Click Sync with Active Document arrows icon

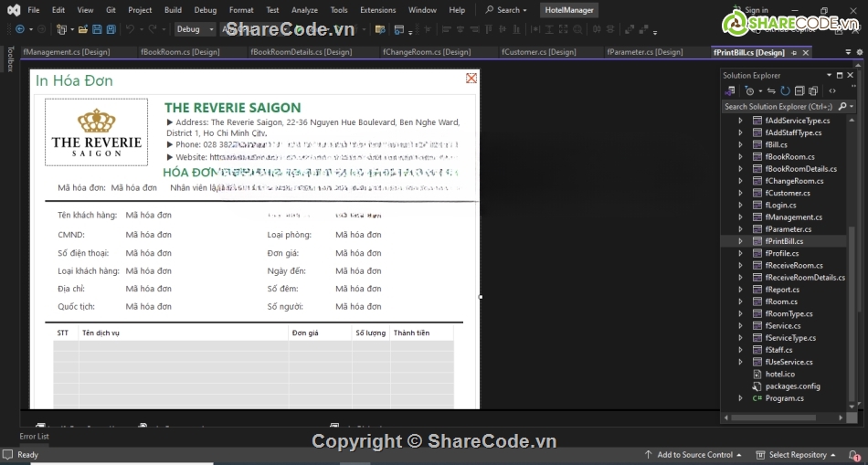[x=771, y=90]
